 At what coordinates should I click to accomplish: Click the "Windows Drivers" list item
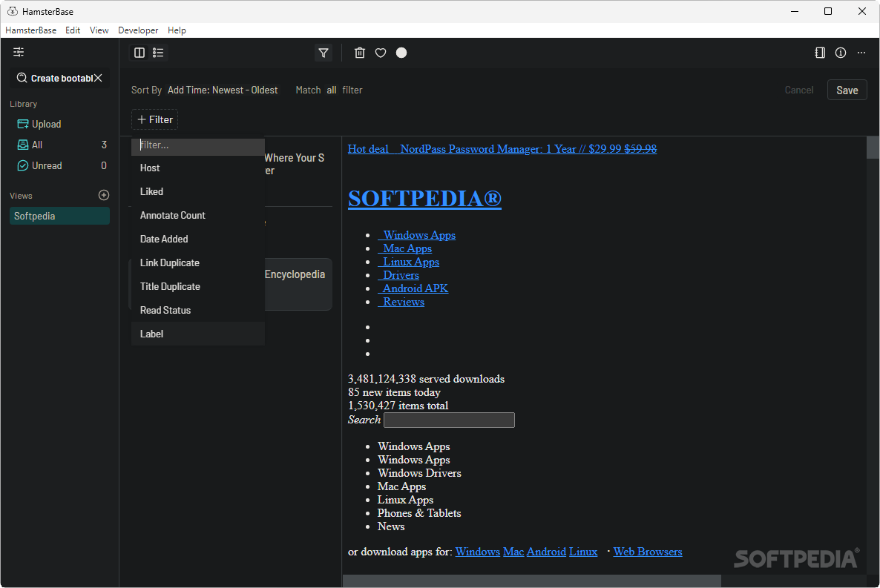(419, 473)
